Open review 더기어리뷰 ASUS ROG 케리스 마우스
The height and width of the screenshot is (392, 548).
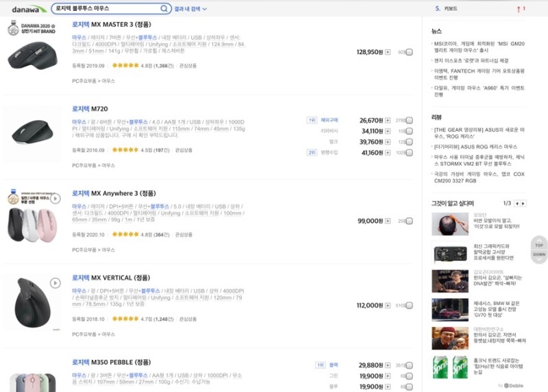click(475, 147)
